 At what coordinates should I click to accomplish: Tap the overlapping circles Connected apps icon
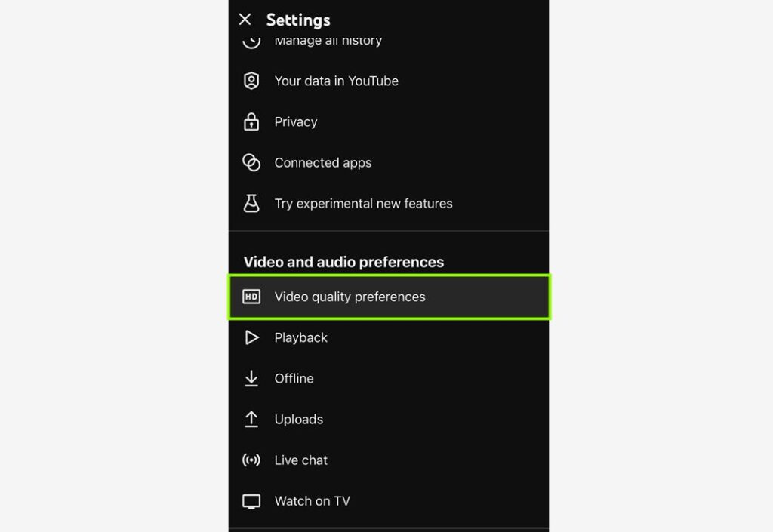pos(251,162)
